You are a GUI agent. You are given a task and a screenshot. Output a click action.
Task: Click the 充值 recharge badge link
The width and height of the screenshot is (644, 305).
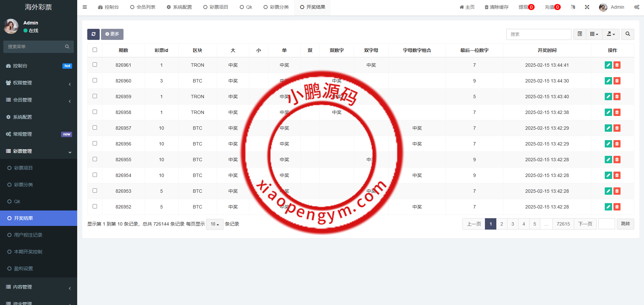(552, 7)
